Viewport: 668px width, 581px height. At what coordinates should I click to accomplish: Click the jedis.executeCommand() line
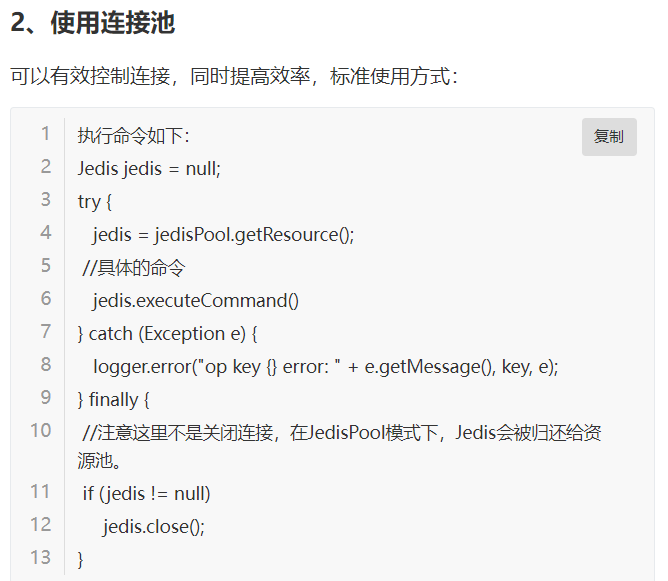[196, 301]
